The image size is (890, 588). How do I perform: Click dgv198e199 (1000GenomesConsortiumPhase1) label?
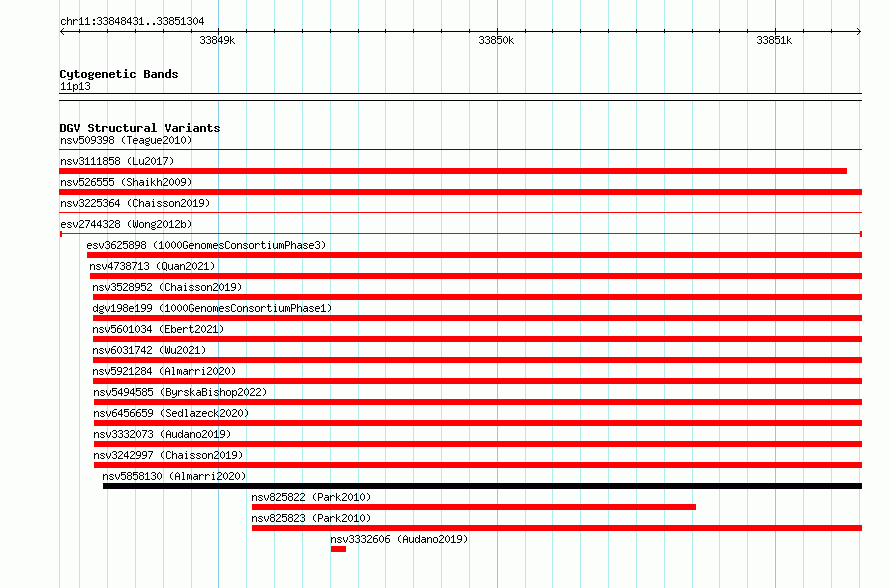212,308
